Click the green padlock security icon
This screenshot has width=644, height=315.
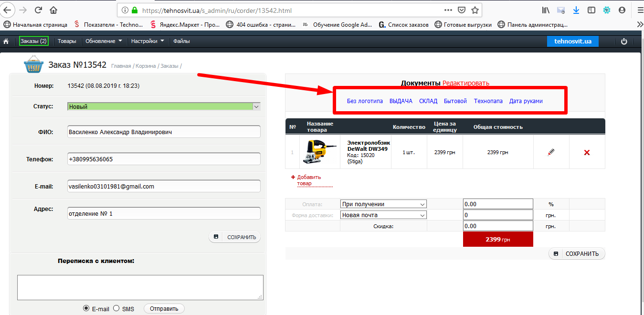135,10
